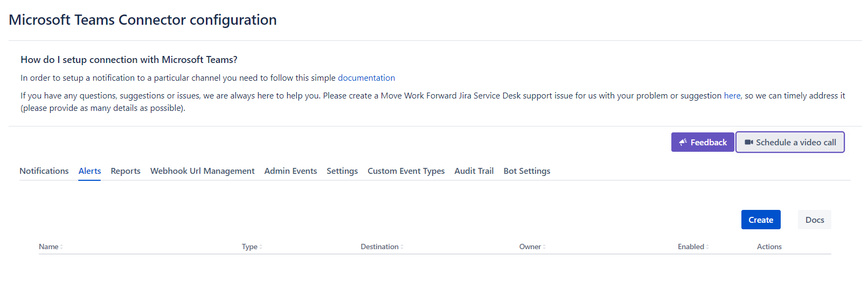Screen dimensions: 868x289
Task: Open the 'here' support issue link
Action: pos(732,96)
